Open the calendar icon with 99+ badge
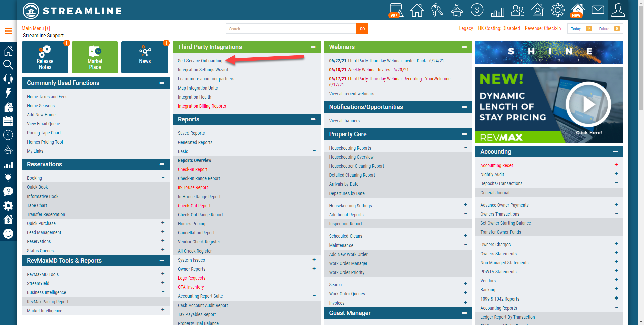This screenshot has height=325, width=644. pos(396,10)
